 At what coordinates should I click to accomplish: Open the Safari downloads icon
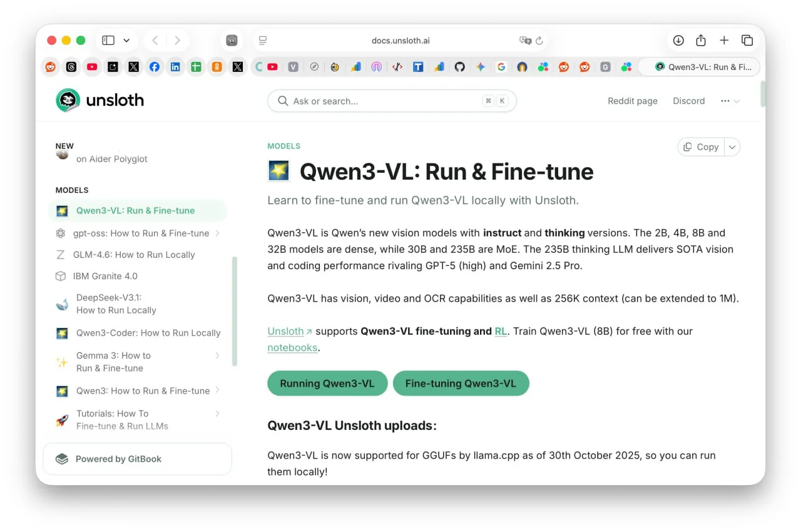[x=678, y=41]
